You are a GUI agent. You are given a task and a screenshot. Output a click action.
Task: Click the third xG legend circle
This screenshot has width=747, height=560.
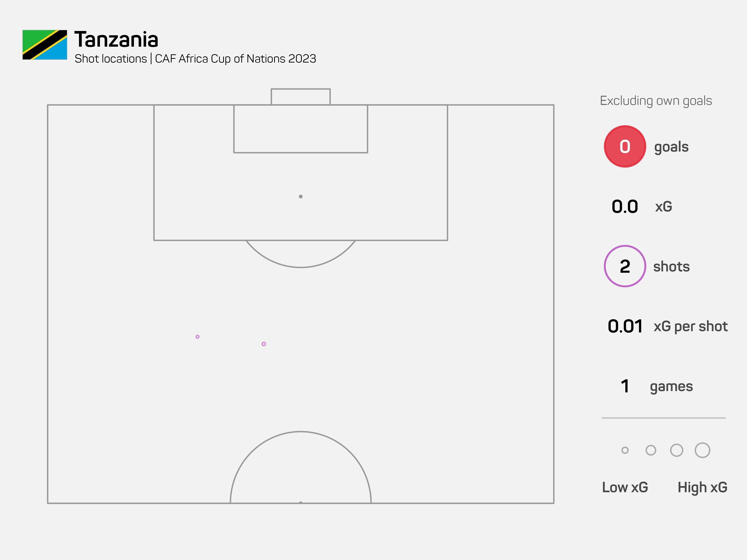[x=676, y=450]
